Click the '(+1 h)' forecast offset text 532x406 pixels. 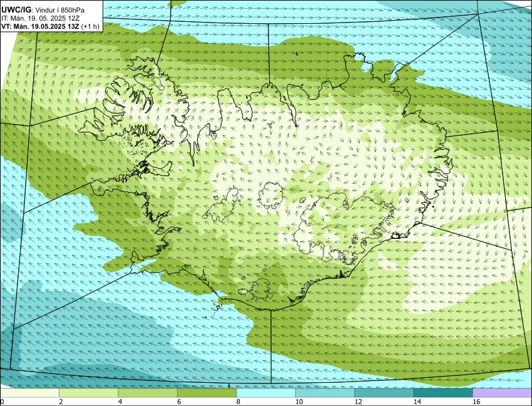(x=90, y=26)
